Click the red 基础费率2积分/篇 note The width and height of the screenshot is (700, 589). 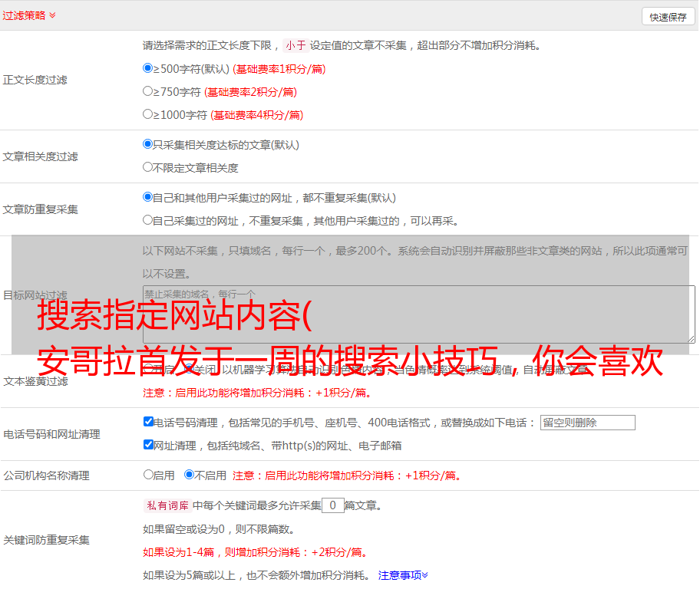point(250,92)
